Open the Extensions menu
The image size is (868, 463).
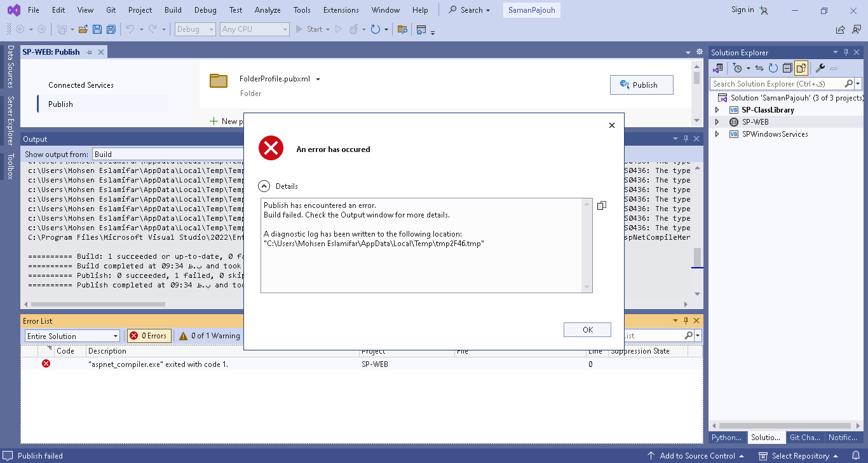(x=341, y=10)
